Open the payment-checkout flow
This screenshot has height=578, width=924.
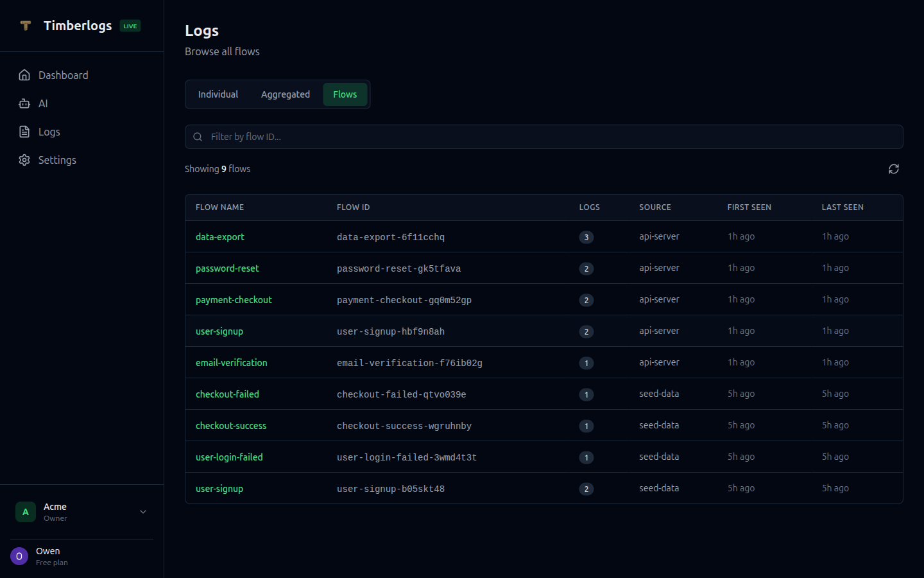click(x=234, y=299)
